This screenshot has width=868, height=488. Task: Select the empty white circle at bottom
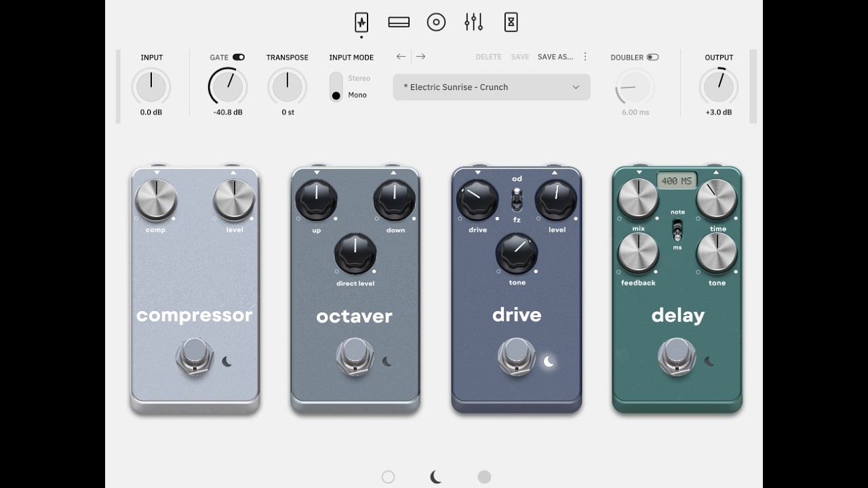(x=388, y=477)
